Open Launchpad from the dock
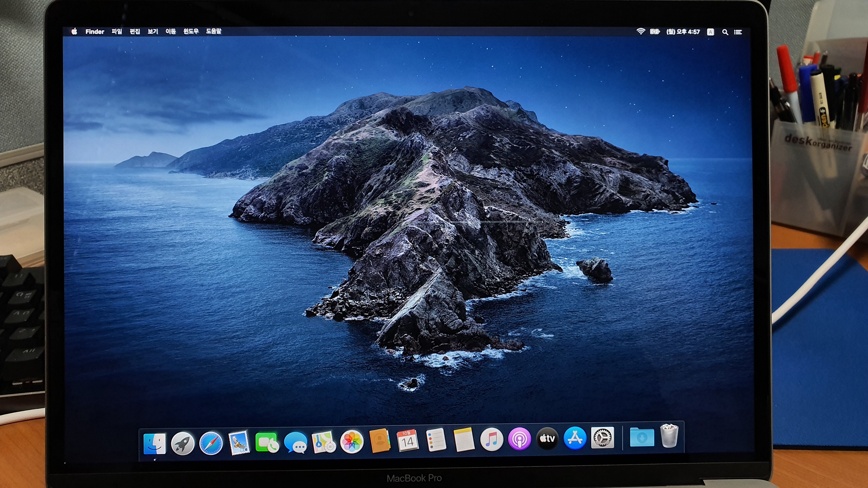This screenshot has height=488, width=868. 182,443
